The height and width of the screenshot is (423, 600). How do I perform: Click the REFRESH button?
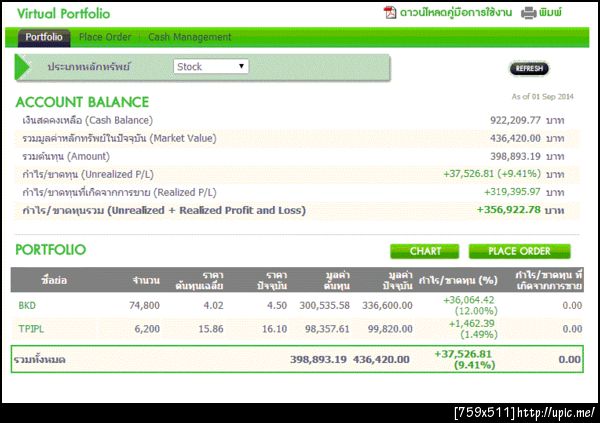coord(529,69)
